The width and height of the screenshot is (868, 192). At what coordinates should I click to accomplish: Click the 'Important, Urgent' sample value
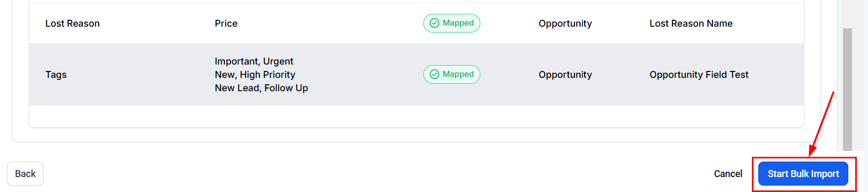click(x=254, y=61)
